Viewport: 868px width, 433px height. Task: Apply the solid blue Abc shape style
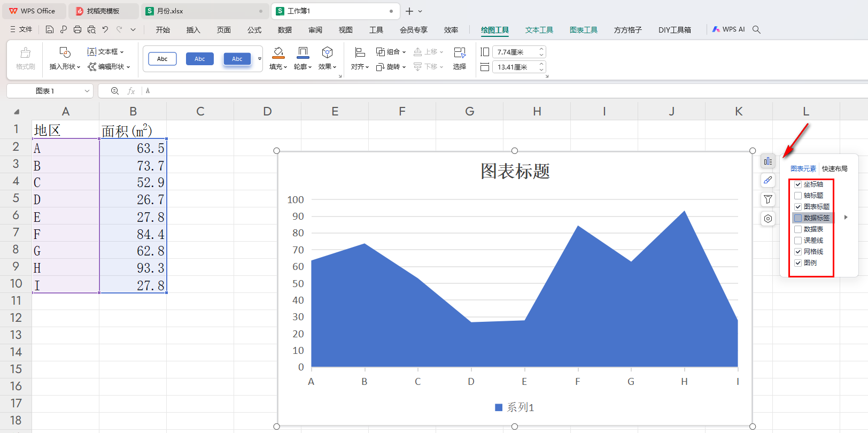(x=200, y=59)
